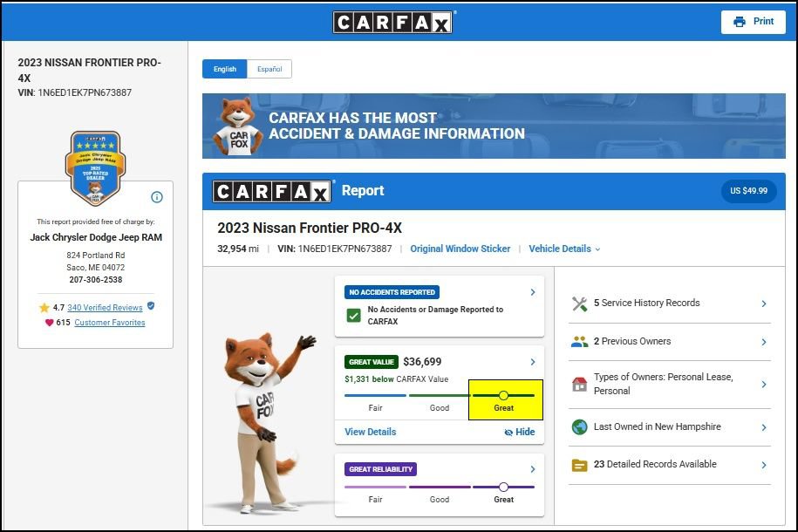This screenshot has width=798, height=532.
Task: Click the Good label on reliability slider
Action: [440, 500]
